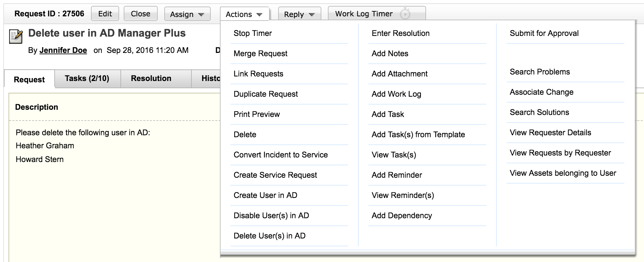Select Delete User(s) in AD action
Image resolution: width=644 pixels, height=262 pixels.
click(269, 236)
